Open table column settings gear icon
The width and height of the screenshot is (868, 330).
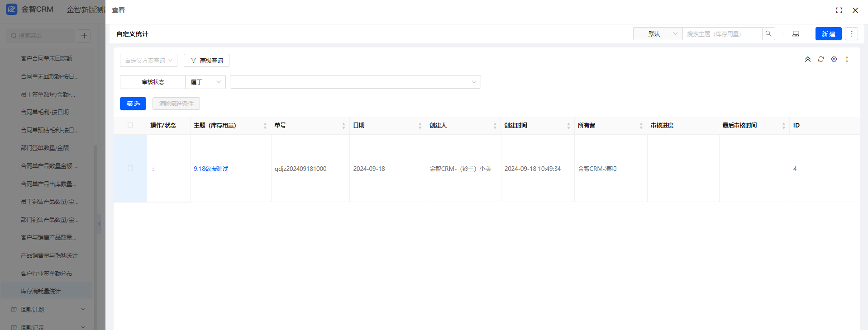click(x=834, y=59)
